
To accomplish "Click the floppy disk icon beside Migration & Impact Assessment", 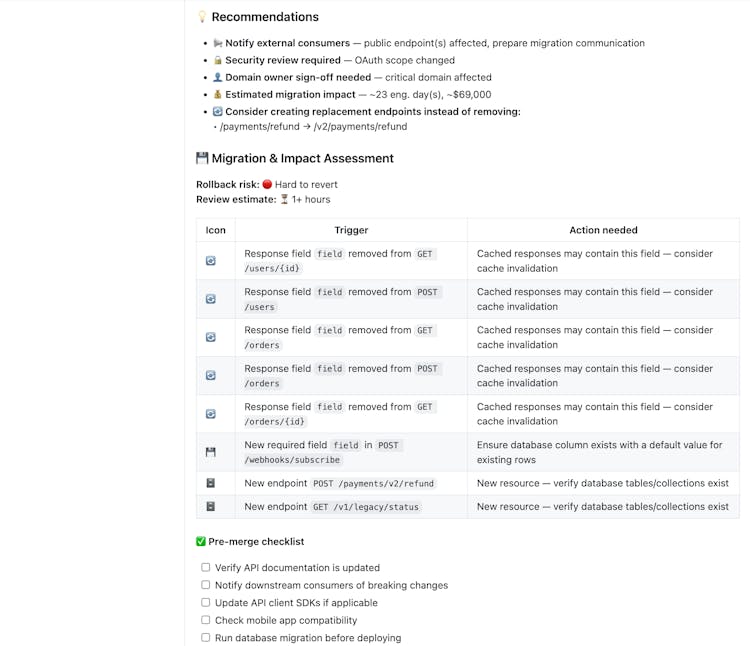I will (x=202, y=158).
